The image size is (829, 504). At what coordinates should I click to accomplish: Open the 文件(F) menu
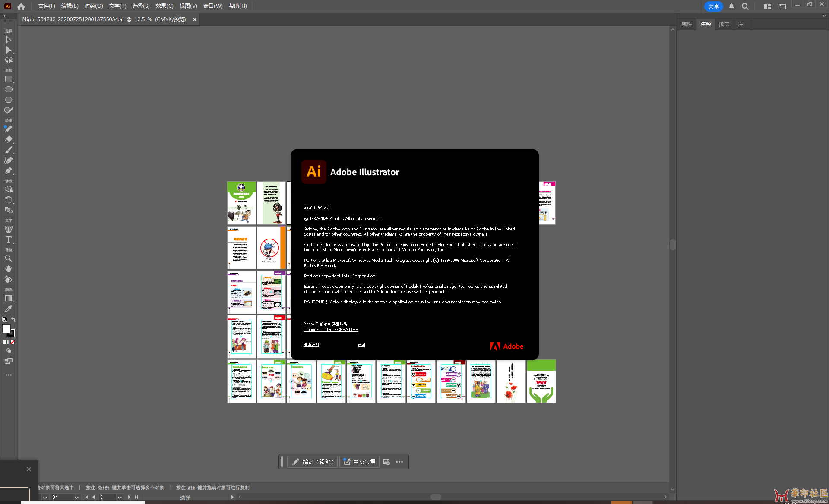click(x=47, y=6)
